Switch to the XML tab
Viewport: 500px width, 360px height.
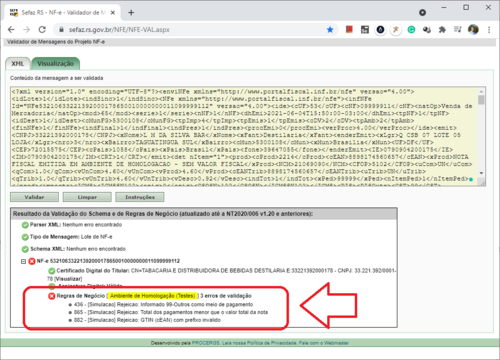click(18, 64)
